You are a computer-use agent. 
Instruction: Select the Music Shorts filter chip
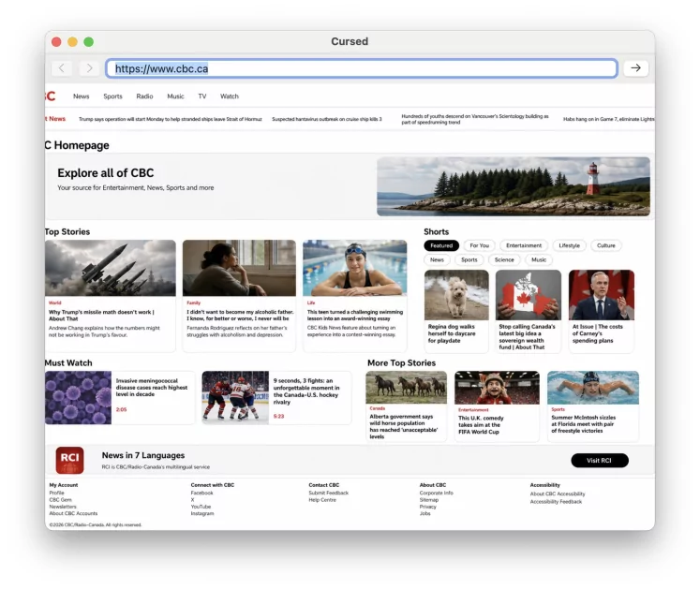click(539, 259)
